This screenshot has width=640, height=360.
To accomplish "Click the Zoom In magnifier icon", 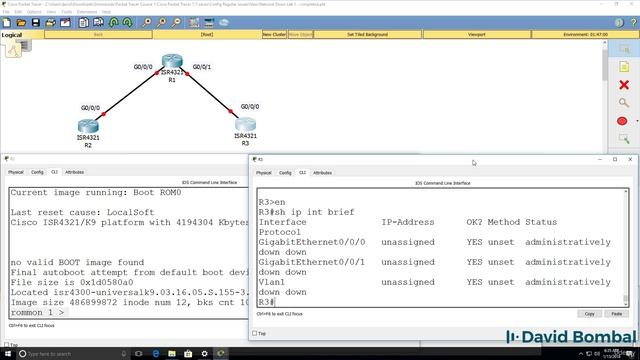I will [x=147, y=22].
